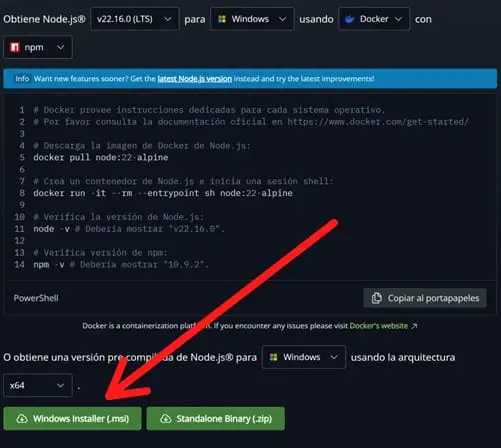Click the Windows logo in top dropdown
The image size is (501, 448).
click(222, 19)
